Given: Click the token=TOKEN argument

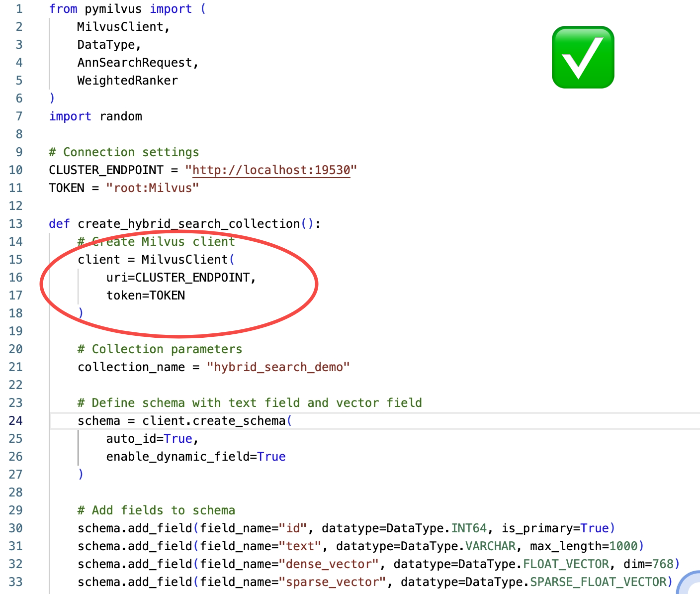Looking at the screenshot, I should click(145, 296).
